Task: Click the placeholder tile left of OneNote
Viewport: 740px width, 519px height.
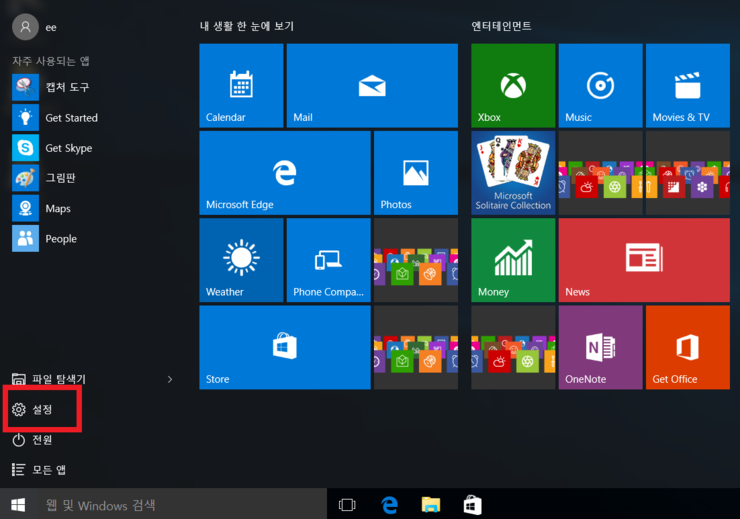Action: click(513, 347)
